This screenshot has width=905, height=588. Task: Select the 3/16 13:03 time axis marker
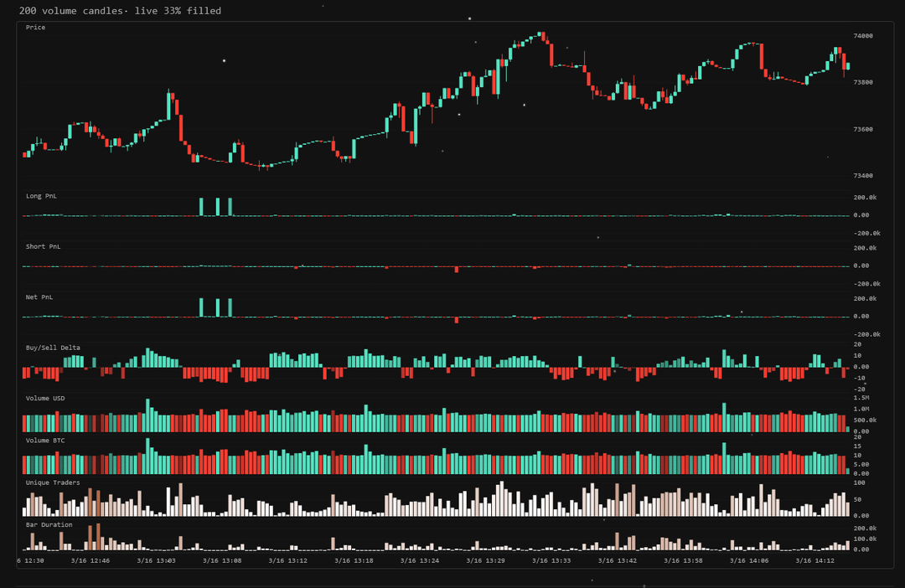[x=158, y=561]
